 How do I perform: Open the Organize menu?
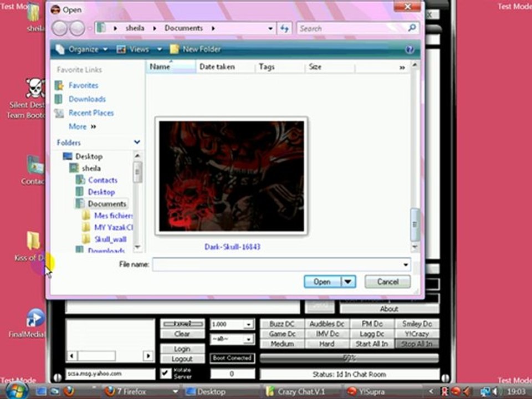83,49
